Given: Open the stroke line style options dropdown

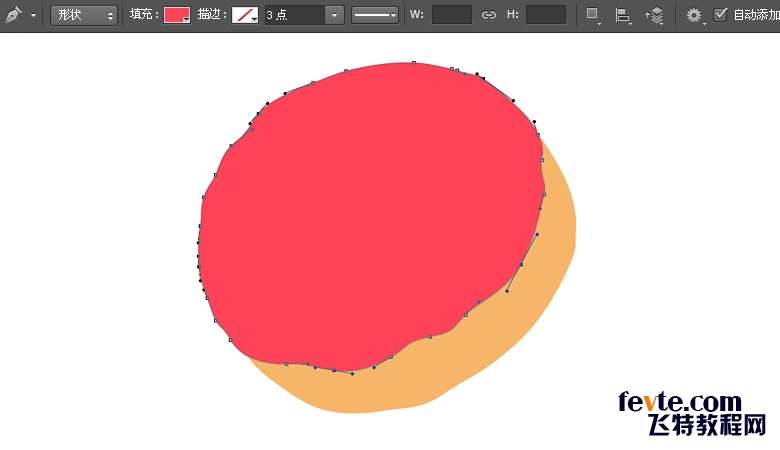Looking at the screenshot, I should pos(375,15).
